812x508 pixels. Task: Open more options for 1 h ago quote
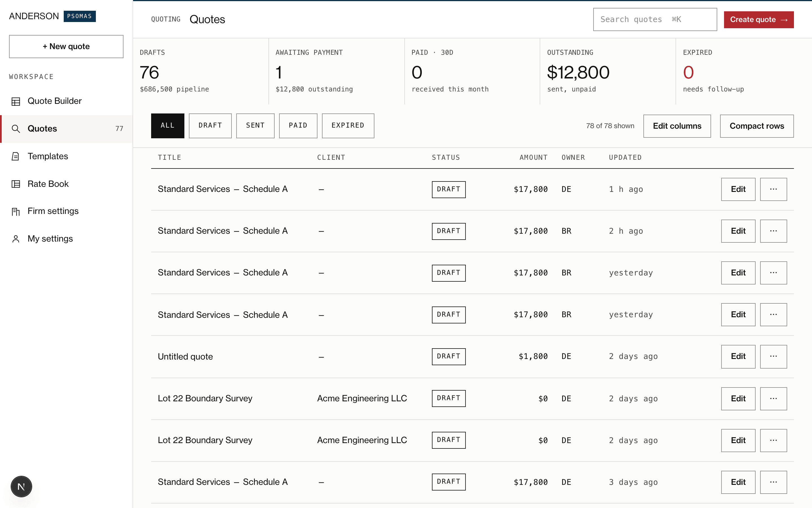[773, 189]
